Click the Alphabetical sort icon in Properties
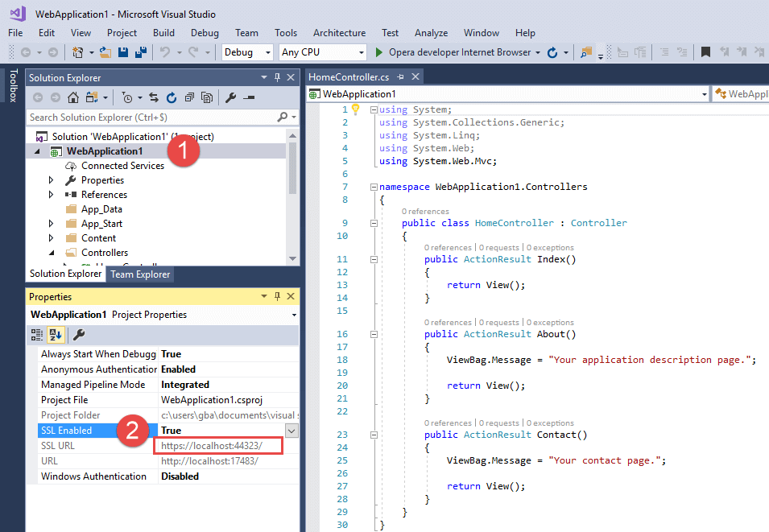 click(56, 335)
